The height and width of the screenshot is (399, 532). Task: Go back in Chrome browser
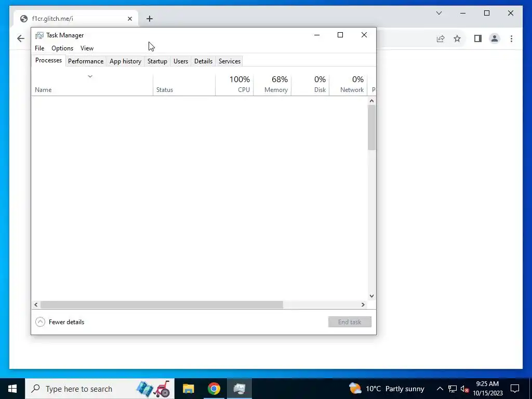click(x=21, y=38)
